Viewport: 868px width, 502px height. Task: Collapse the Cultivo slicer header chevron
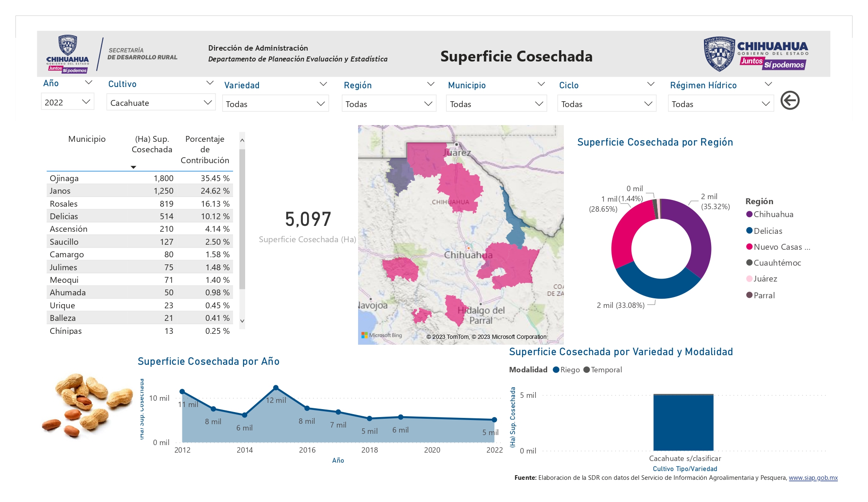click(210, 83)
